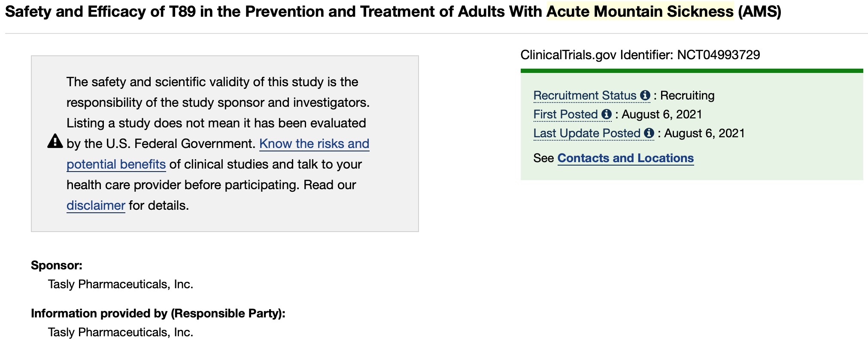The width and height of the screenshot is (868, 344).
Task: Click the Last Update Posted date value
Action: (704, 133)
